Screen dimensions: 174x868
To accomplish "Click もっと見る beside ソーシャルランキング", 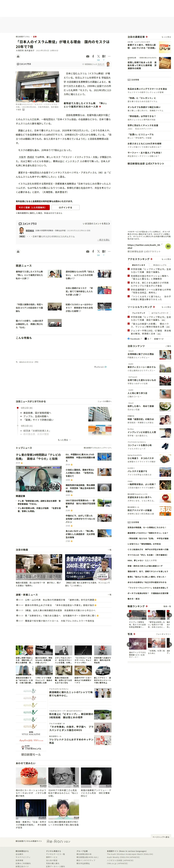I will [x=166, y=307].
